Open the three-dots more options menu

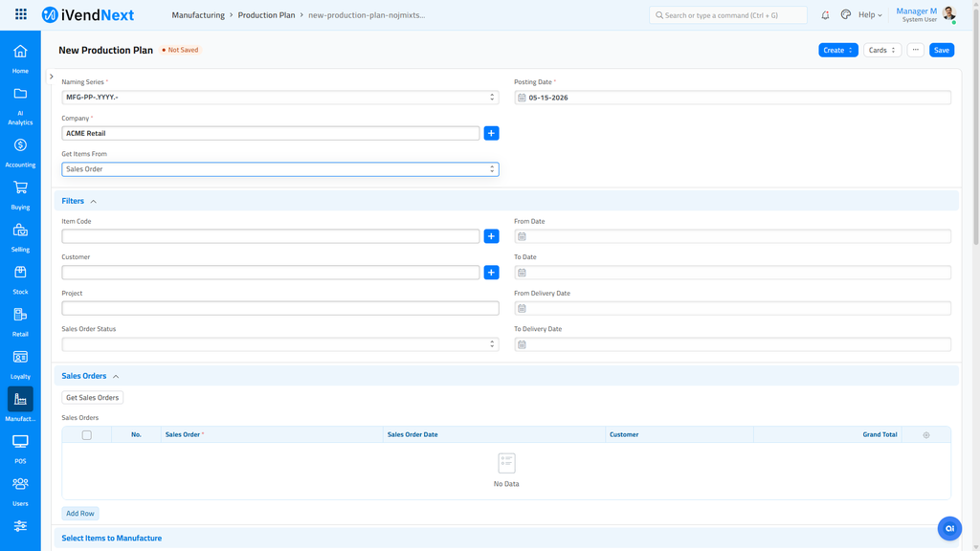[x=916, y=50]
